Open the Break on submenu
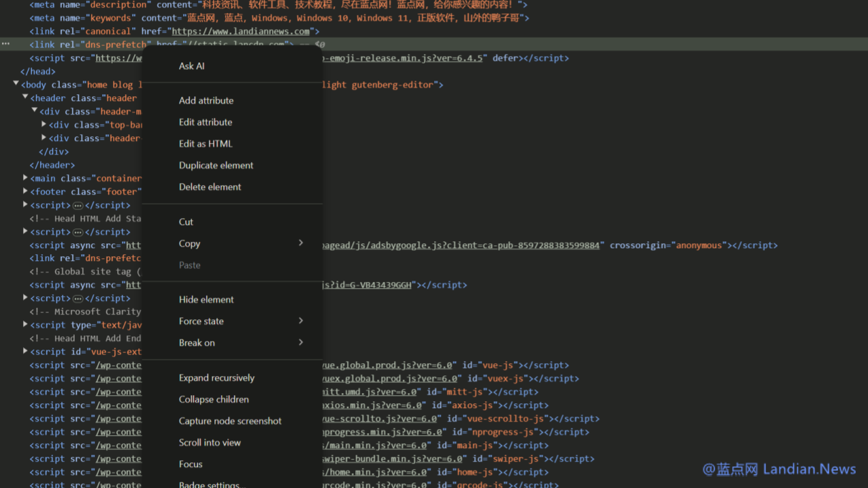The image size is (868, 488). pos(232,342)
